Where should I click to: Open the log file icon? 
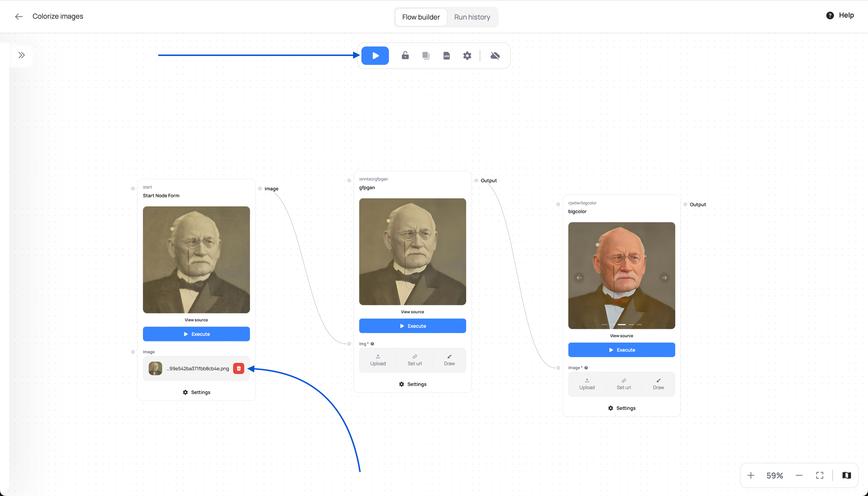[446, 55]
